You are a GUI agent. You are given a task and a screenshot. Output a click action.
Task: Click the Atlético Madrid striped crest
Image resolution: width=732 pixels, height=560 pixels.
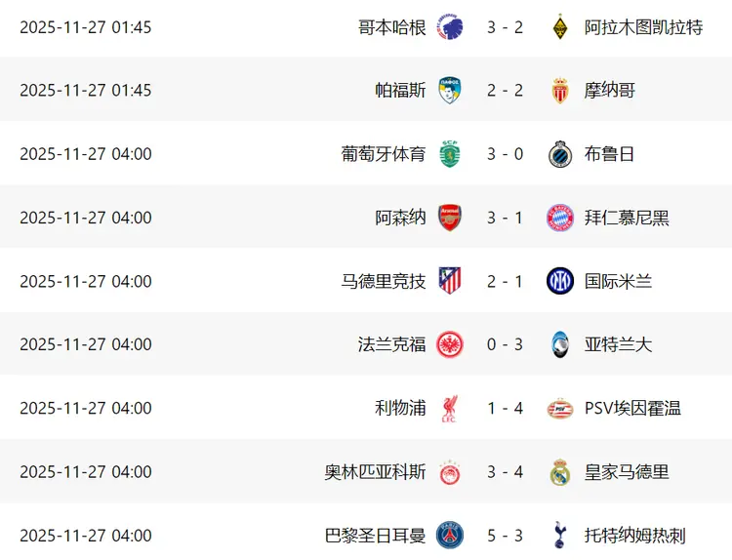pos(450,281)
